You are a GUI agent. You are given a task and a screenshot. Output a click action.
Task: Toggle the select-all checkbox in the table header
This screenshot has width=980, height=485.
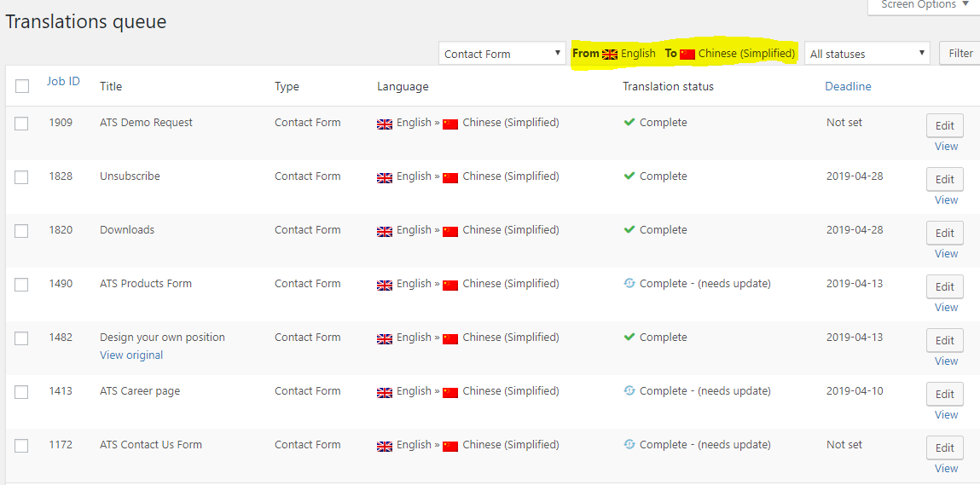[22, 86]
